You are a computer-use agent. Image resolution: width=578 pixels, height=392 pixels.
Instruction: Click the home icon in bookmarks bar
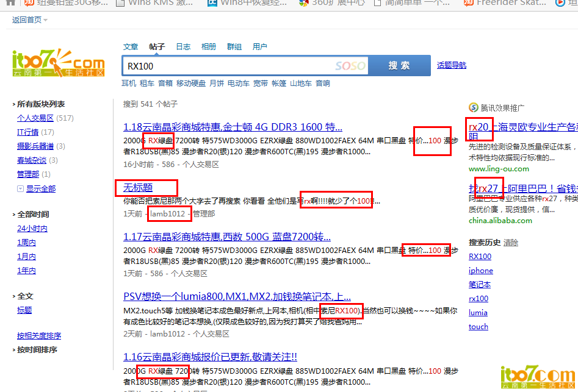pos(11,2)
